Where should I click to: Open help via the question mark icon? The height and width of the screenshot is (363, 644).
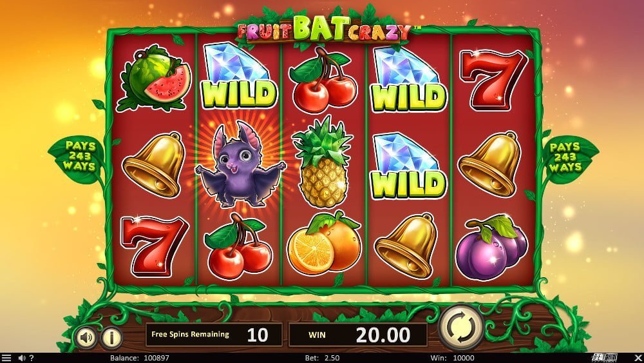tap(31, 358)
